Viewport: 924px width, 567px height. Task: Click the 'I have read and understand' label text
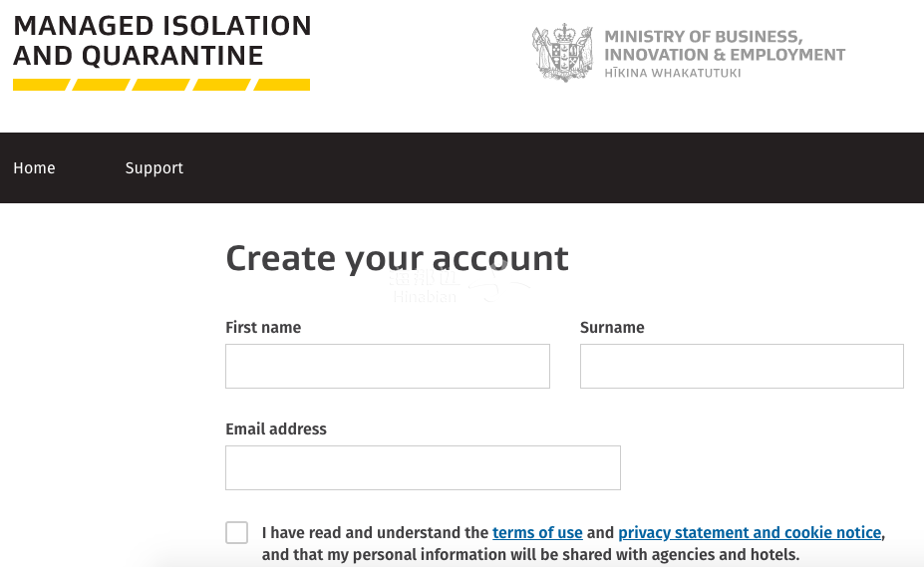[x=376, y=532]
